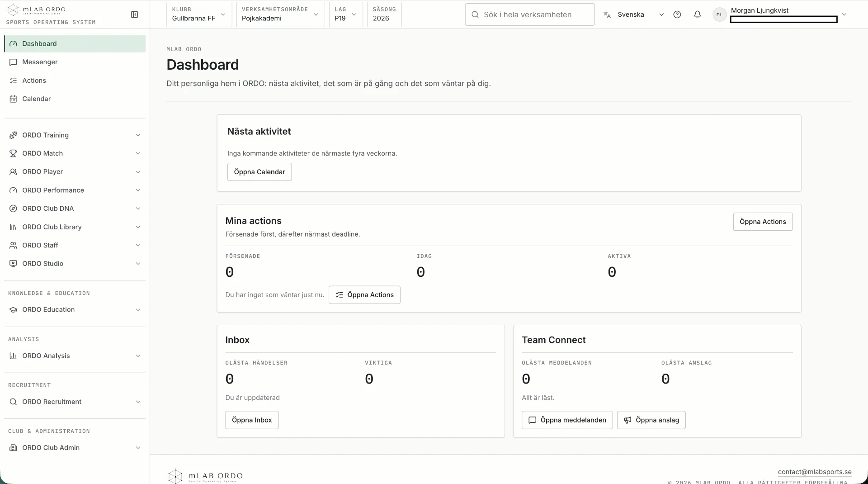Click the mLAB ORDO logo in sidebar
This screenshot has height=484, width=868.
click(37, 9)
